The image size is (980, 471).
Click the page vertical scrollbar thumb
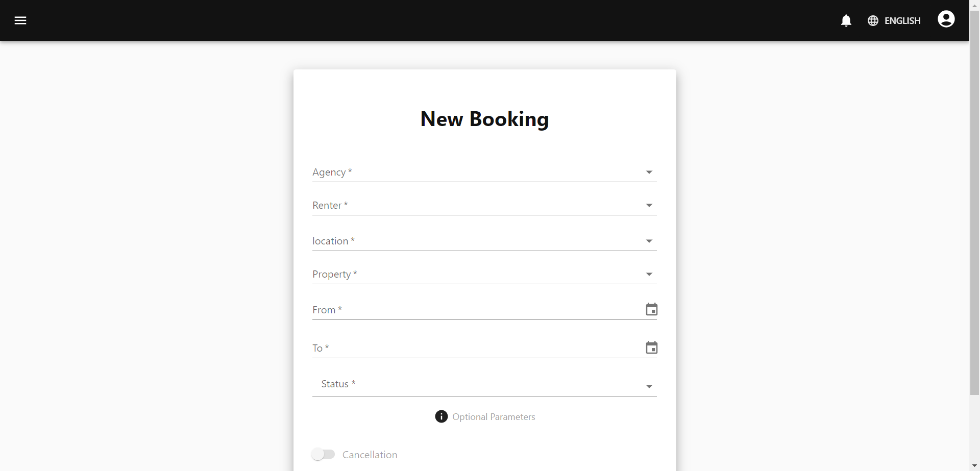click(974, 202)
